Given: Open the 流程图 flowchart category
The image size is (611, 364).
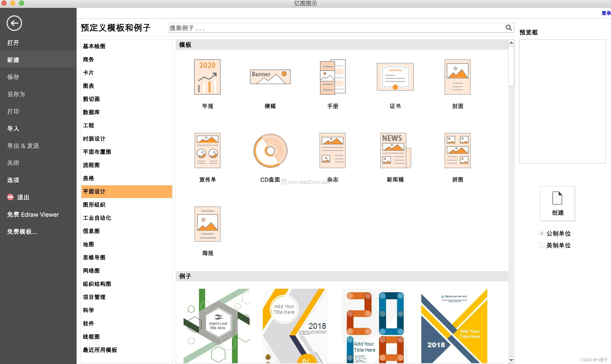Looking at the screenshot, I should pos(91,165).
